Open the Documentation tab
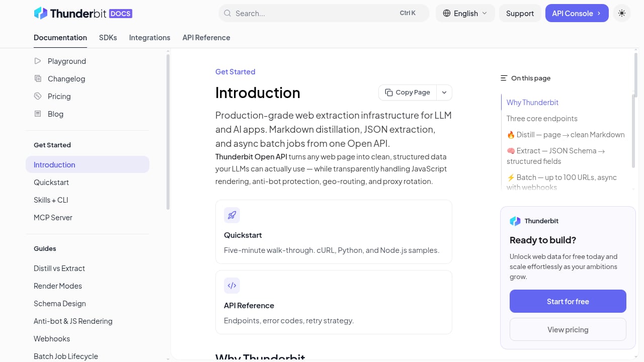The width and height of the screenshot is (644, 362). (60, 38)
